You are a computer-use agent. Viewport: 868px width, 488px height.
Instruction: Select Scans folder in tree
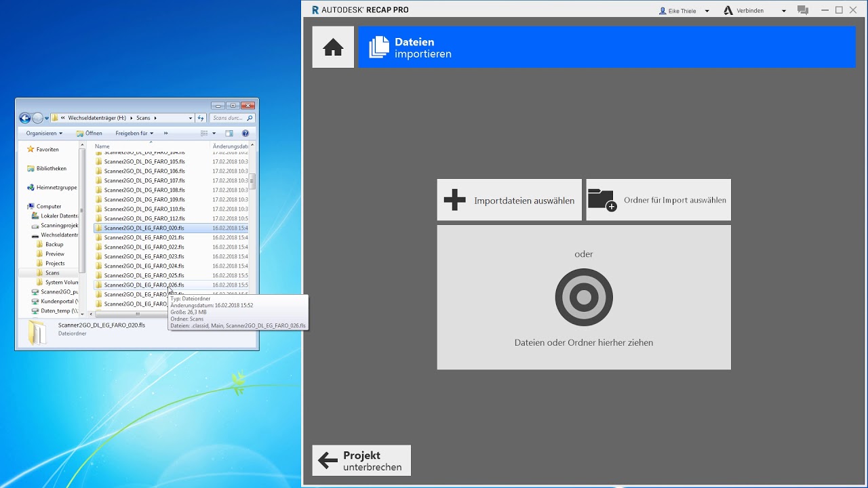click(52, 272)
